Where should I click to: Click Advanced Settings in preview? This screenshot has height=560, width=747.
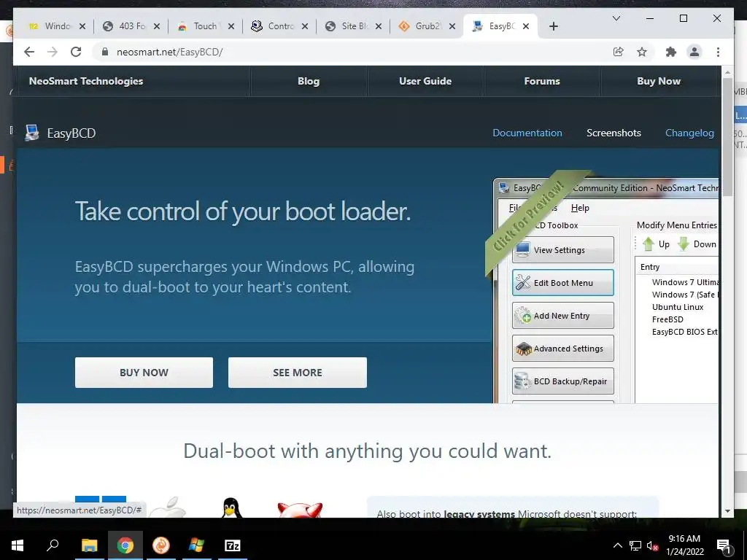pyautogui.click(x=563, y=348)
